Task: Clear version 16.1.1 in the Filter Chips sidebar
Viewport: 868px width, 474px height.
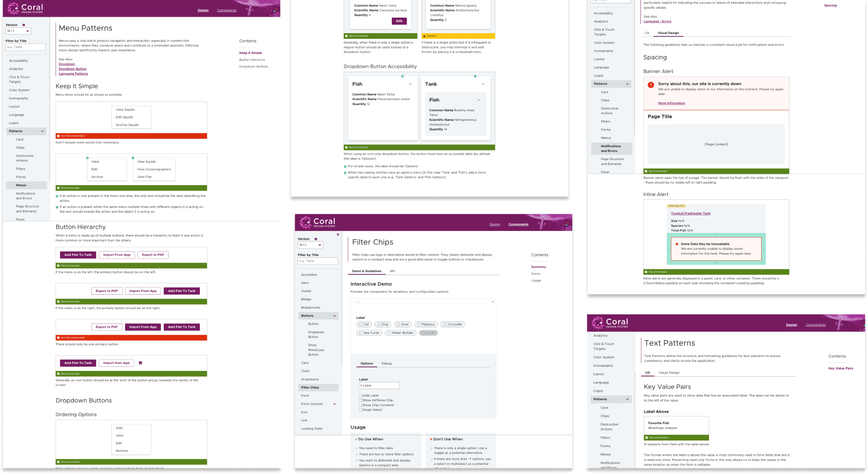Action: (x=320, y=245)
